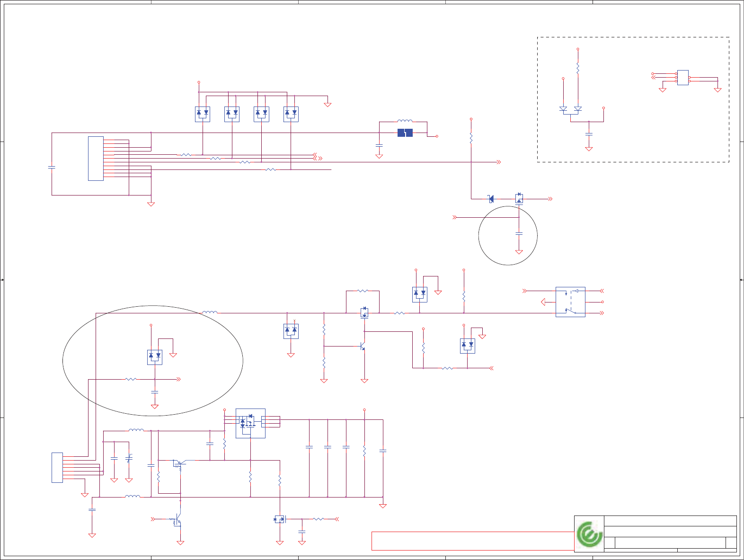Screen dimensions: 744x560
Task: Select the NPN transistor between the two ground legs
Action: (363, 347)
